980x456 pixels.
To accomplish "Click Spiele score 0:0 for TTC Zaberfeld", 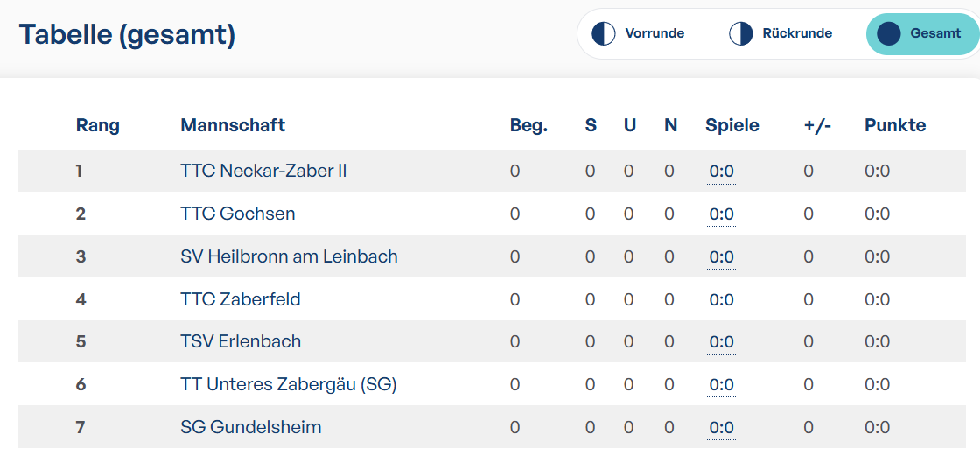I will click(721, 299).
